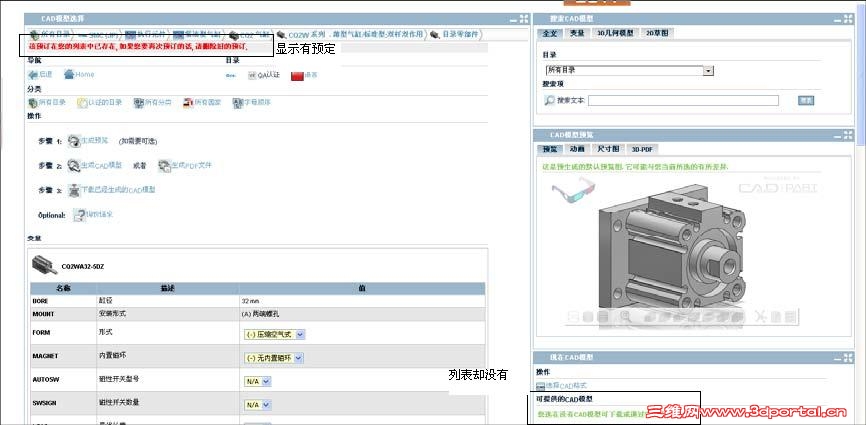Select the 3D-PDF tab

click(642, 149)
